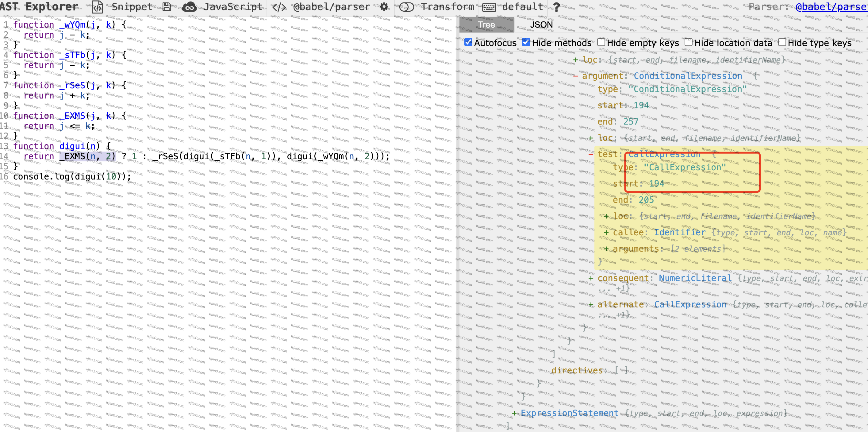Expand the consequent NumericLiteral node
Screen dimensions: 868x432
[591, 278]
